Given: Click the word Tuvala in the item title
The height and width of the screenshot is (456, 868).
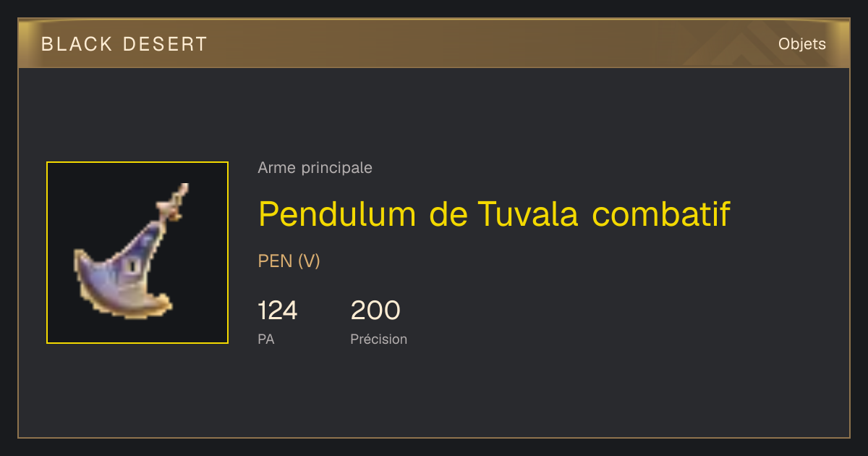Looking at the screenshot, I should tap(527, 214).
